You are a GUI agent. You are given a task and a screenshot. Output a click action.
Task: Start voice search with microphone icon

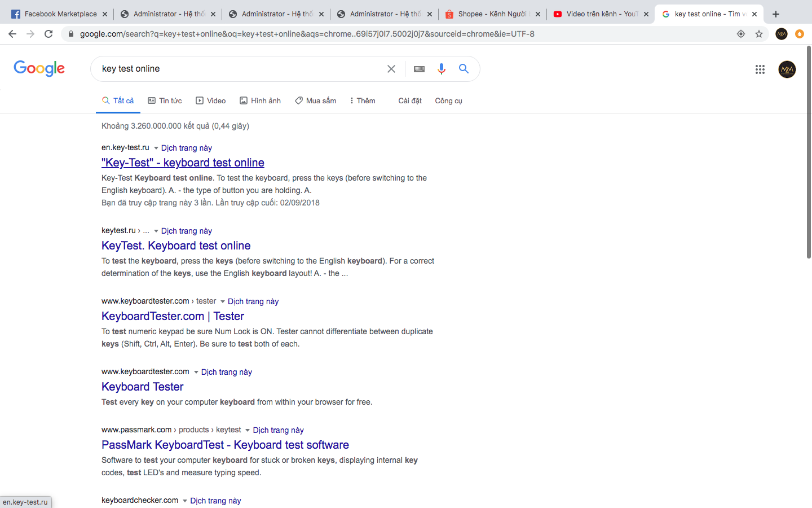pos(442,69)
